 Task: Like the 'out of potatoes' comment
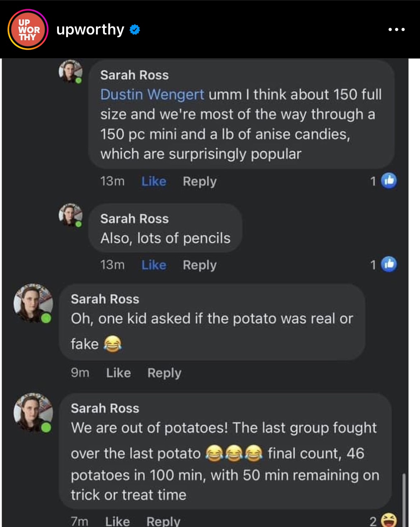point(117,521)
